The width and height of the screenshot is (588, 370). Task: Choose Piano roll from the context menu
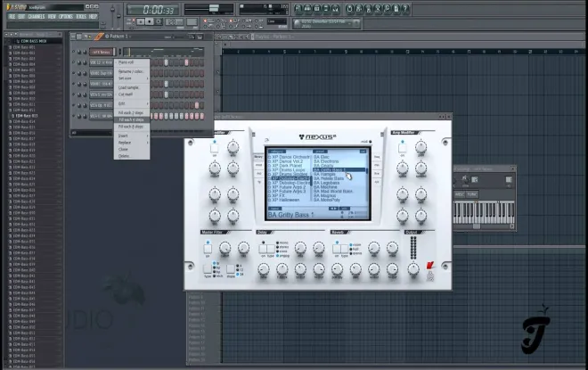coord(132,62)
